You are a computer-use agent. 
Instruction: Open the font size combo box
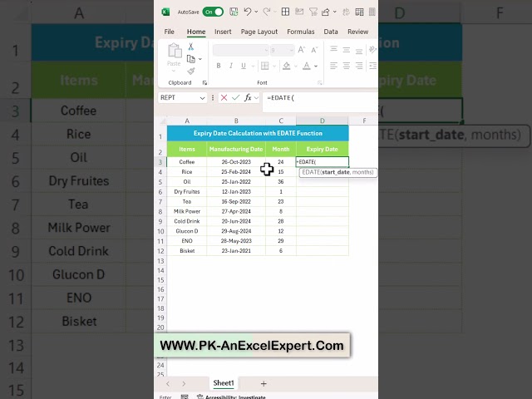(x=282, y=50)
